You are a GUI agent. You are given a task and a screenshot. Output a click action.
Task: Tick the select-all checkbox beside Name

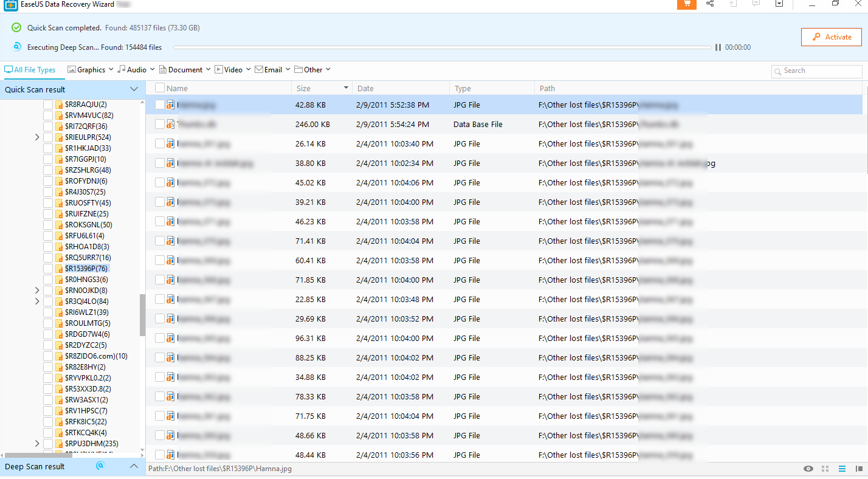point(160,88)
